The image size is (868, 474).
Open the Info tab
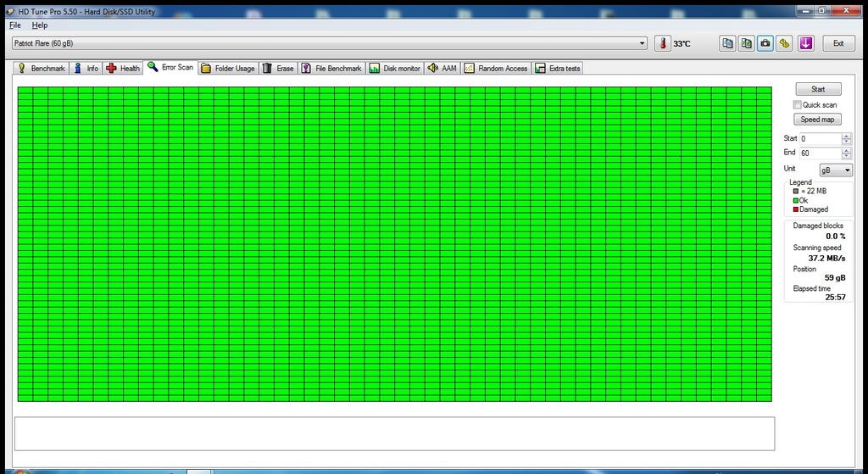86,68
